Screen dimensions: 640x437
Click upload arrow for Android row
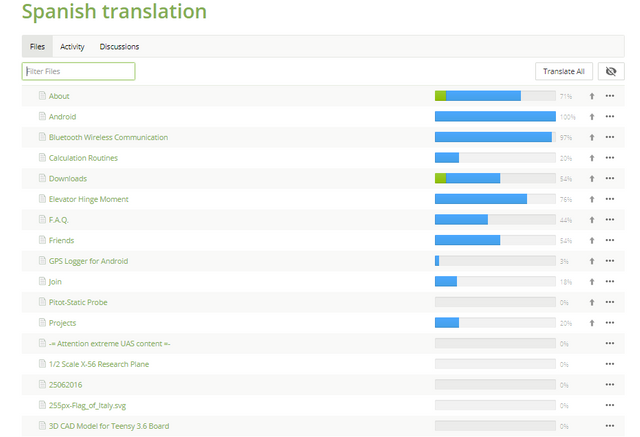click(592, 117)
